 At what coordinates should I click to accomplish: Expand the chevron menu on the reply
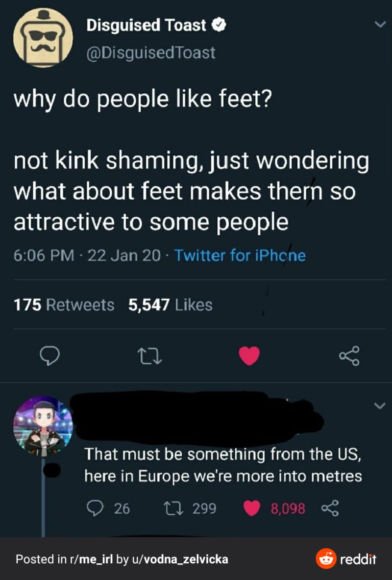376,405
